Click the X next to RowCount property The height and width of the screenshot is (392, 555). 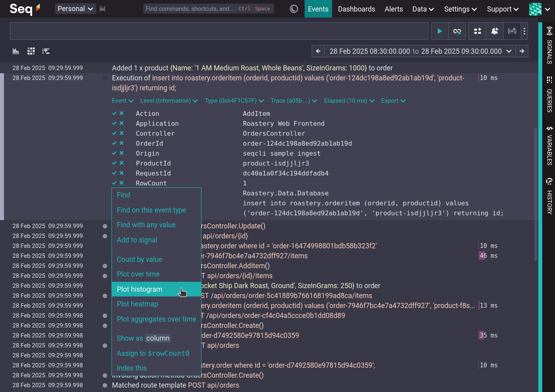(121, 183)
